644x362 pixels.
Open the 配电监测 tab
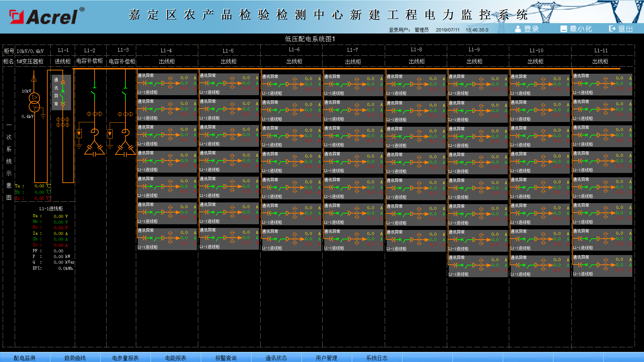point(24,358)
